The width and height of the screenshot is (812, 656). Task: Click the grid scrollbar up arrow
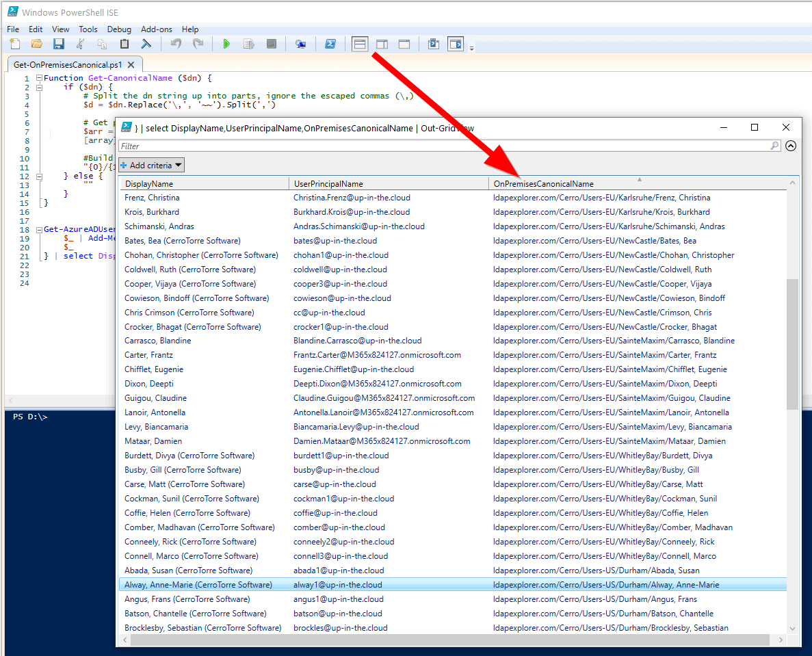(x=792, y=183)
